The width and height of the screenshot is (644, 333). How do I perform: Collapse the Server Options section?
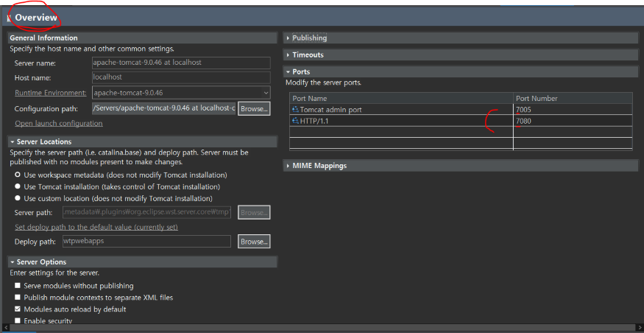point(13,262)
